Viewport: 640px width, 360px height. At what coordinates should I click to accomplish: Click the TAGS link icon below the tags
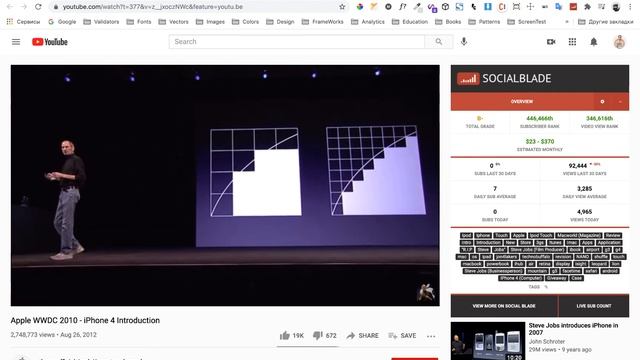click(546, 287)
